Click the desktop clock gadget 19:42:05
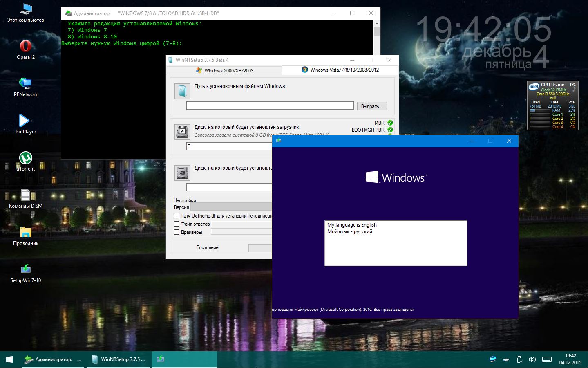 [x=484, y=29]
